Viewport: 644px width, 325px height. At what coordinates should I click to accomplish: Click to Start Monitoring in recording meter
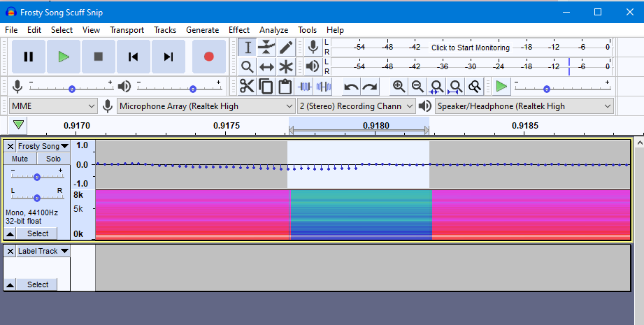pos(470,48)
